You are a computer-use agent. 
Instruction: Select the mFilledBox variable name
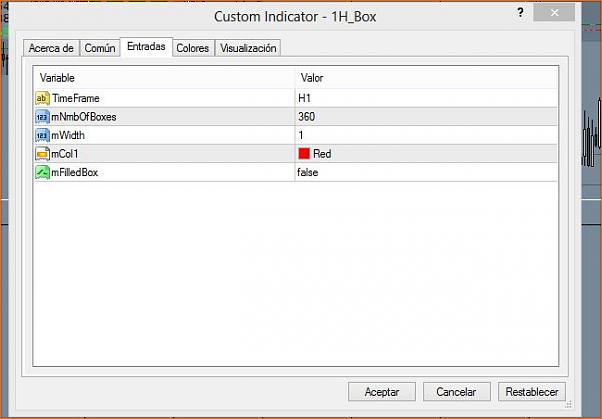[74, 172]
